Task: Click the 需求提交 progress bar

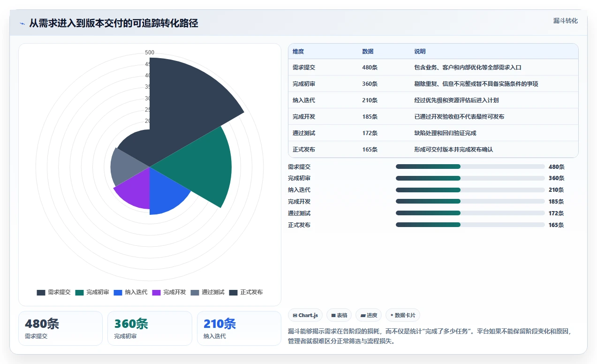Action: point(470,167)
